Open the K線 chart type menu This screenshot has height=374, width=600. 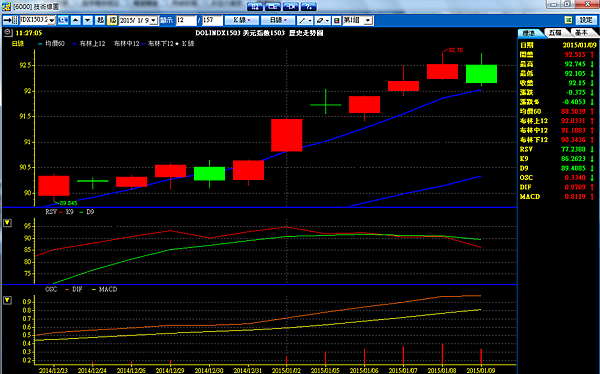242,20
